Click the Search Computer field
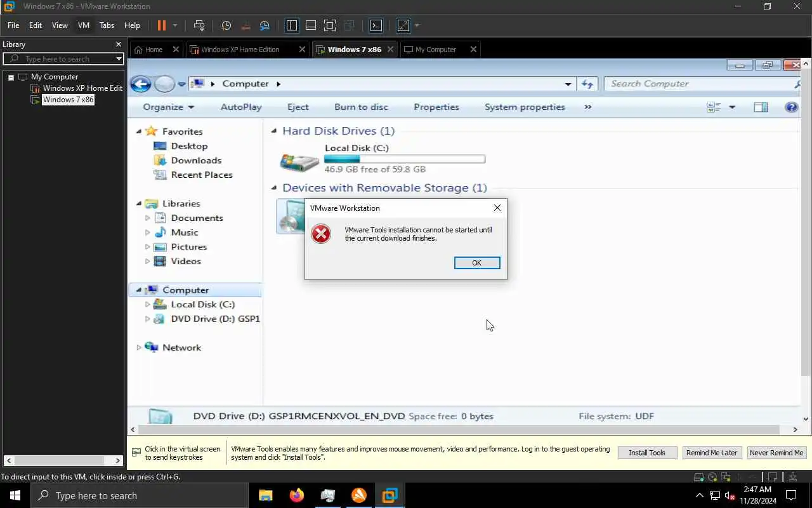The width and height of the screenshot is (812, 508). [701, 84]
